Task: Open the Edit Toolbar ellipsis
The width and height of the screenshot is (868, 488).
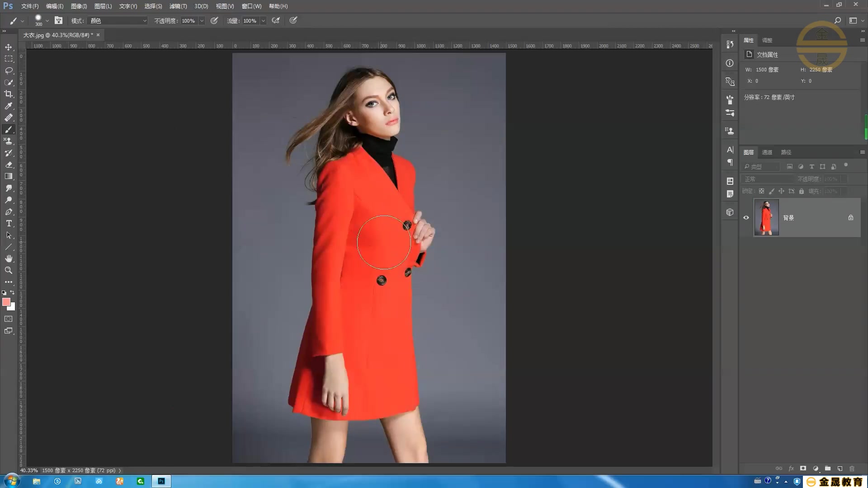Action: pos(9,282)
